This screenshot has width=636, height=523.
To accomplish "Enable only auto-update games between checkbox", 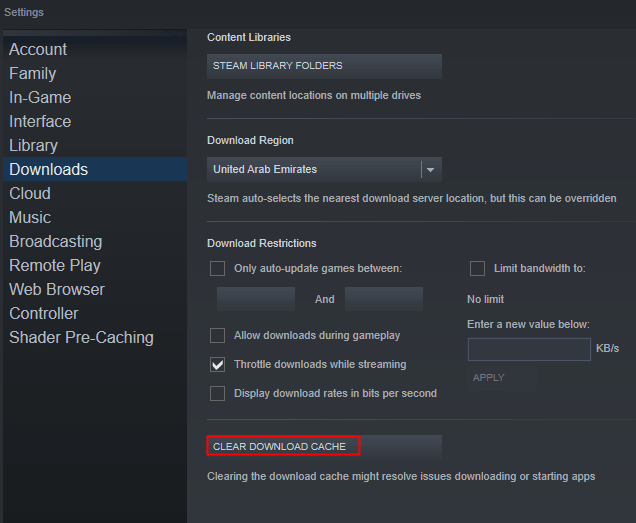I will (x=217, y=268).
